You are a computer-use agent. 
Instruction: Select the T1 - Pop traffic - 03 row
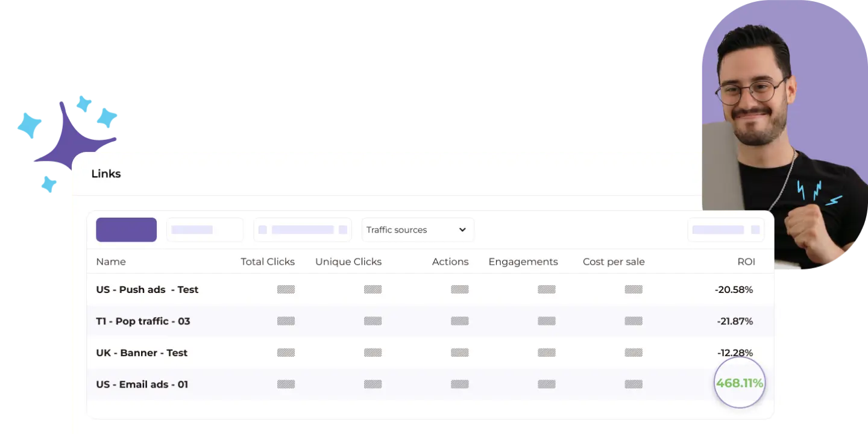[143, 321]
